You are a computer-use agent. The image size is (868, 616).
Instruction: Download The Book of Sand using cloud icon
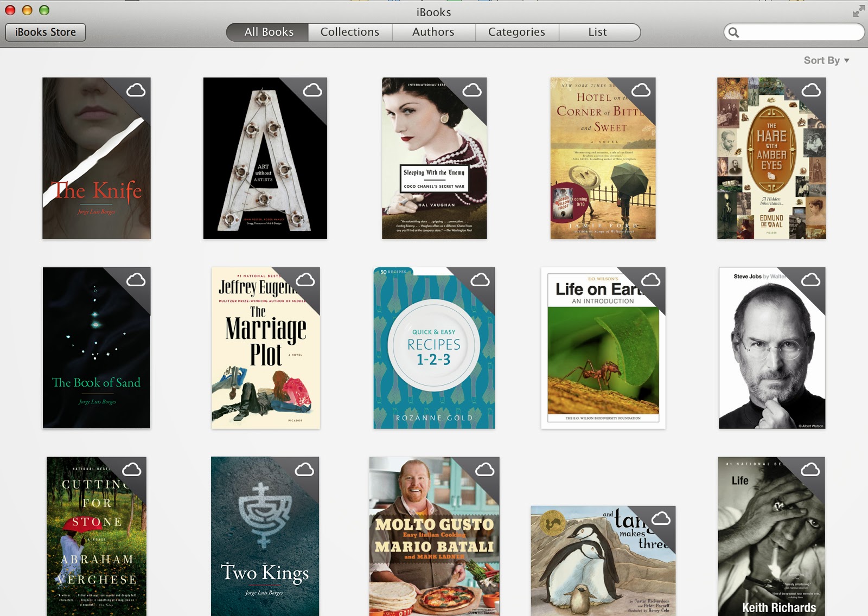[136, 280]
